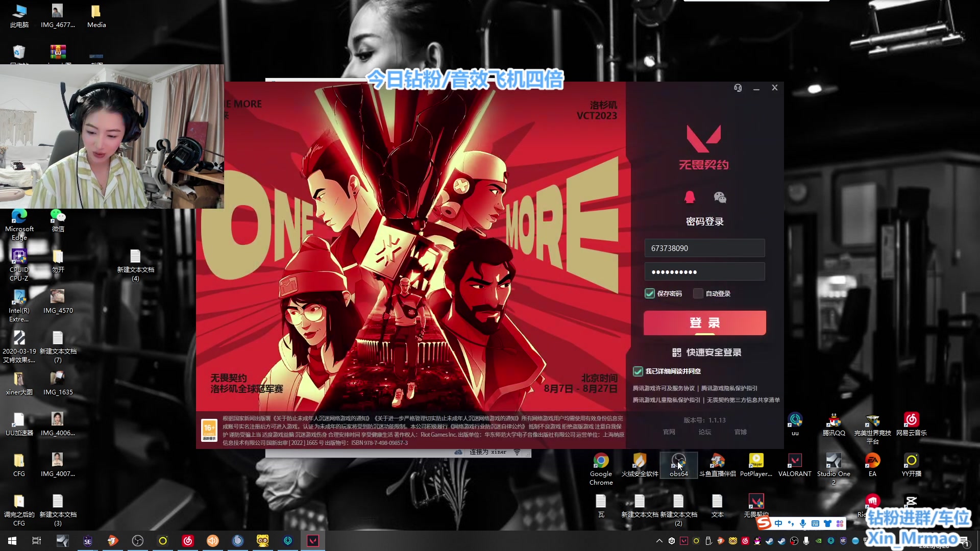Select the IMG_1635 image file
Viewport: 980px width, 551px height.
[x=58, y=383]
